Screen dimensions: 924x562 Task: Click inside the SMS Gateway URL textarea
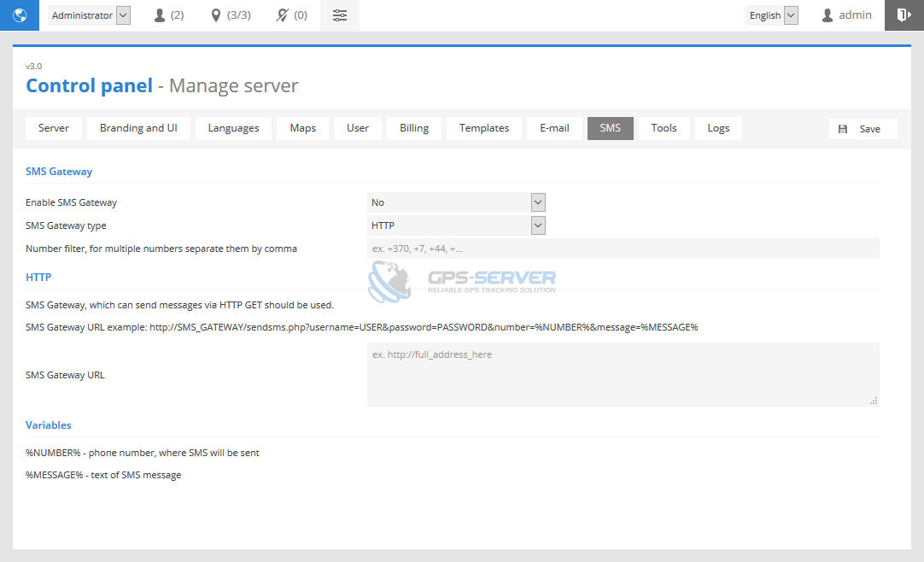click(623, 374)
